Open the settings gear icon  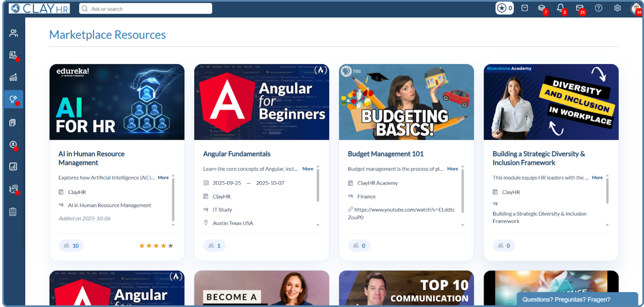[617, 8]
